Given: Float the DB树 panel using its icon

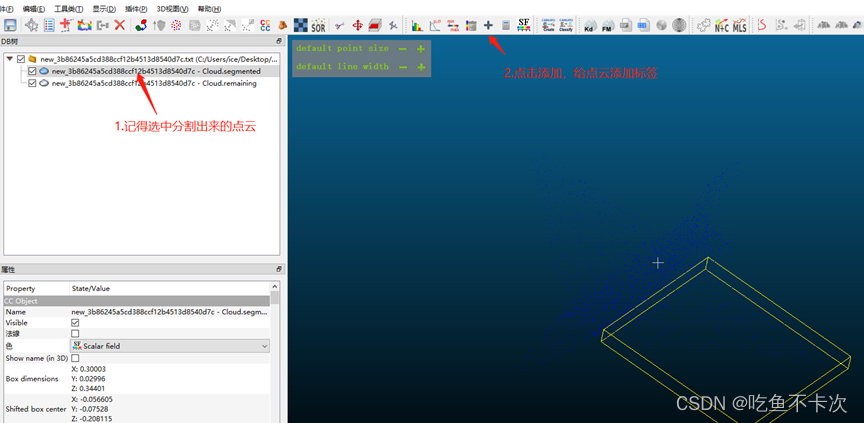Looking at the screenshot, I should (x=279, y=41).
